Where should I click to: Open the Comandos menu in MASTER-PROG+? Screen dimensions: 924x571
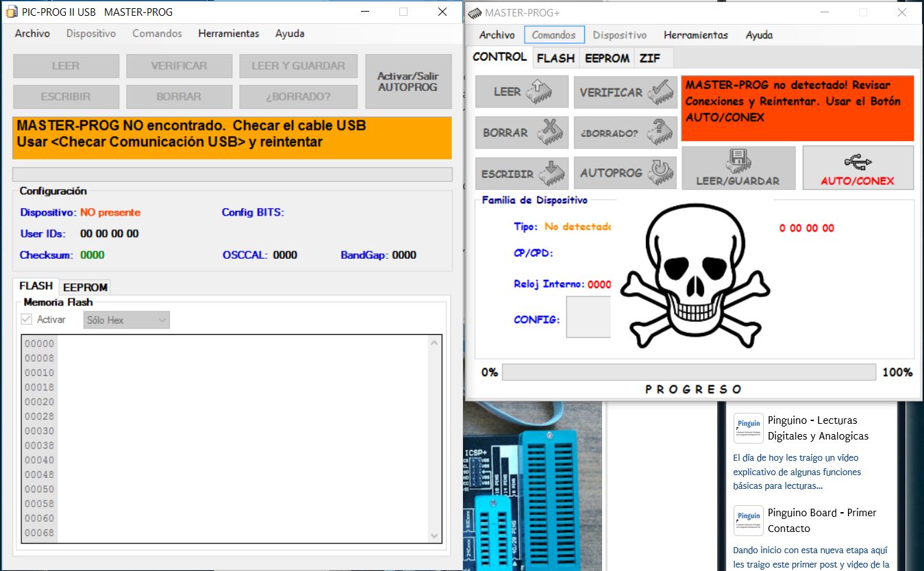555,34
